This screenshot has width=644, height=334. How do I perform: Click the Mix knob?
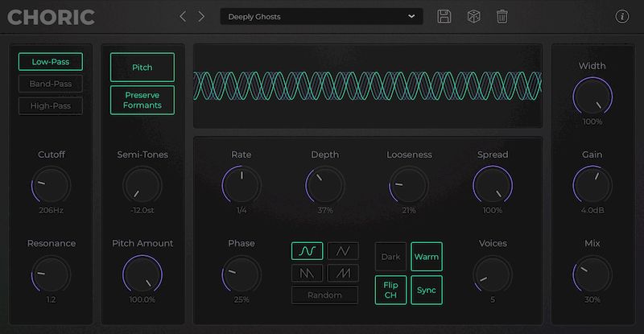pyautogui.click(x=592, y=274)
